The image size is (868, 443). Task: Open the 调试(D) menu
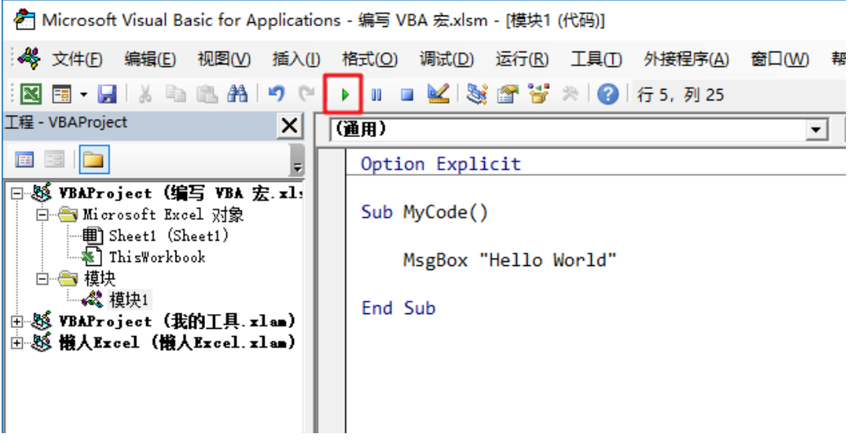(x=446, y=60)
